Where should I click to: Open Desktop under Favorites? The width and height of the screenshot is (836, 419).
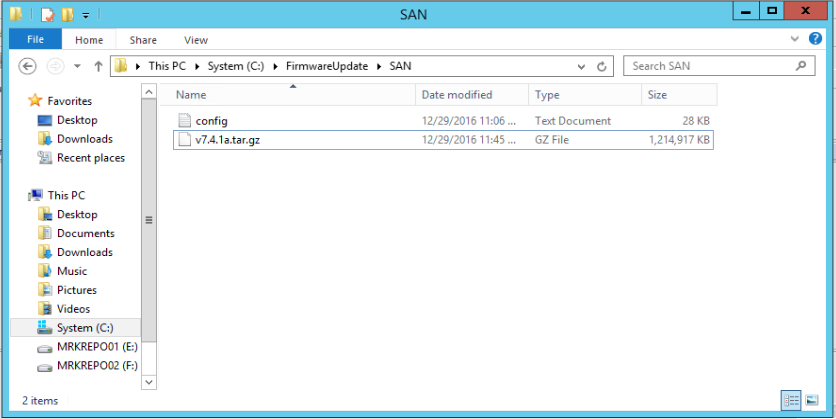77,120
